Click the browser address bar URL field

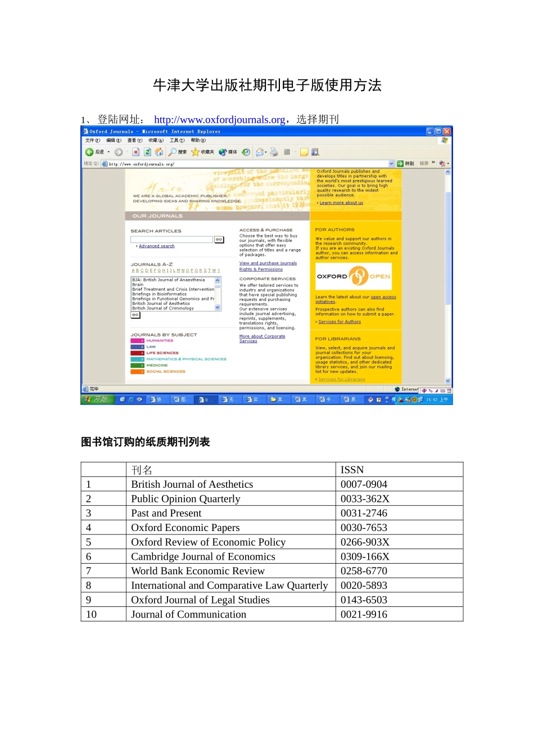[247, 164]
